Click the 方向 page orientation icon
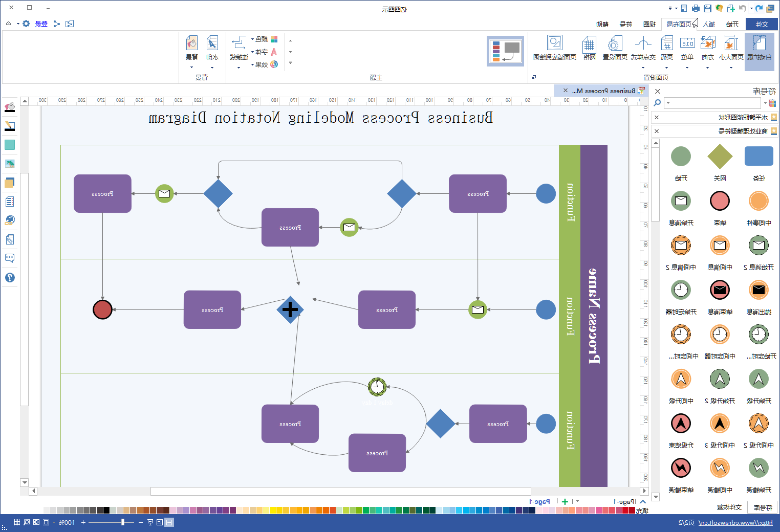The image size is (780, 532). [x=708, y=44]
